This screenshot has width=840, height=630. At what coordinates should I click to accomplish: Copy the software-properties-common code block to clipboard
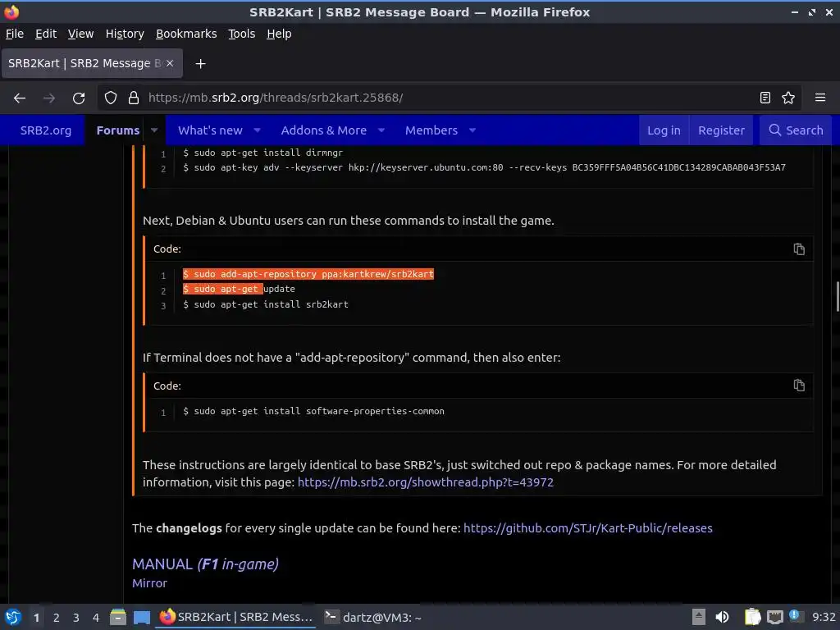[799, 386]
